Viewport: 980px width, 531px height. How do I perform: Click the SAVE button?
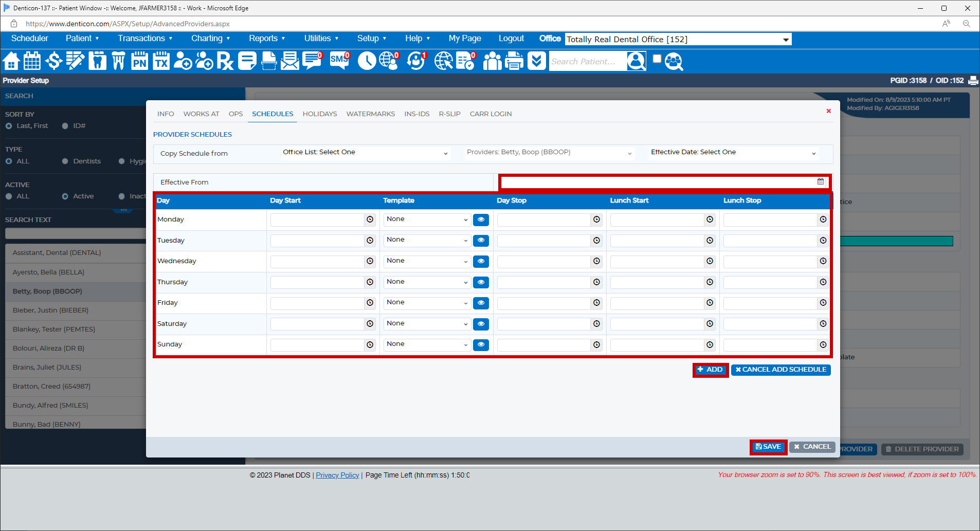point(768,447)
